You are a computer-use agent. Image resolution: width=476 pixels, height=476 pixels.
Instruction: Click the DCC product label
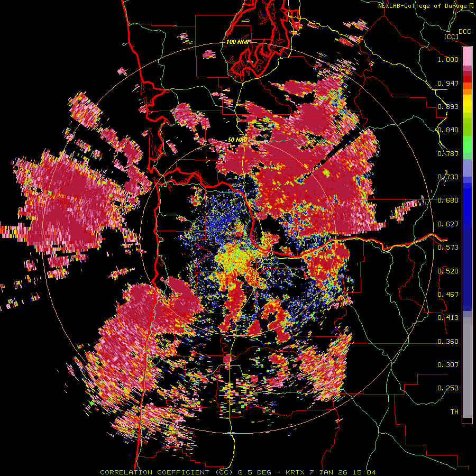click(465, 32)
